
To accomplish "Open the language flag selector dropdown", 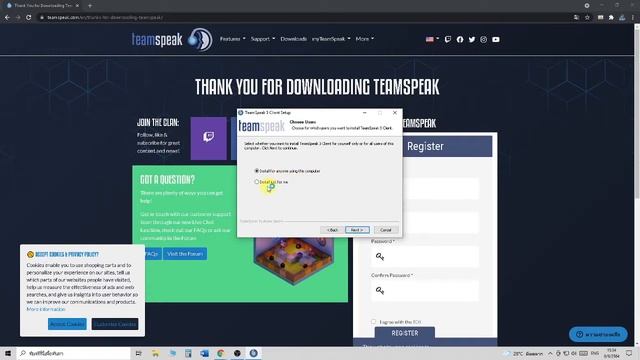I will pyautogui.click(x=432, y=39).
